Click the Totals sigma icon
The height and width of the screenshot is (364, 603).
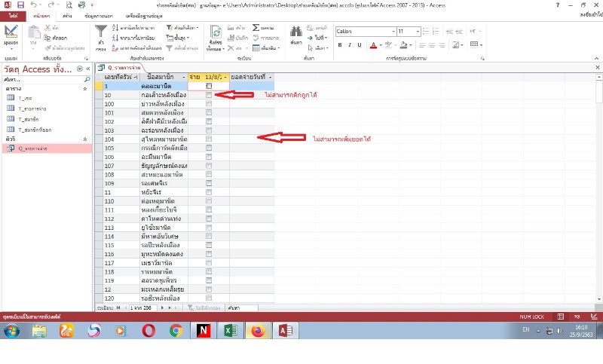pos(257,26)
